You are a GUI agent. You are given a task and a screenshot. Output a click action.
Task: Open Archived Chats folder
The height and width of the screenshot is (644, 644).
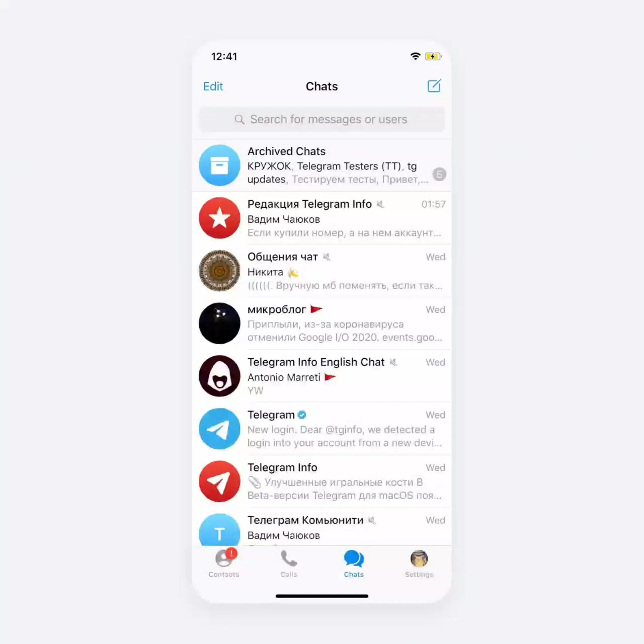[322, 165]
